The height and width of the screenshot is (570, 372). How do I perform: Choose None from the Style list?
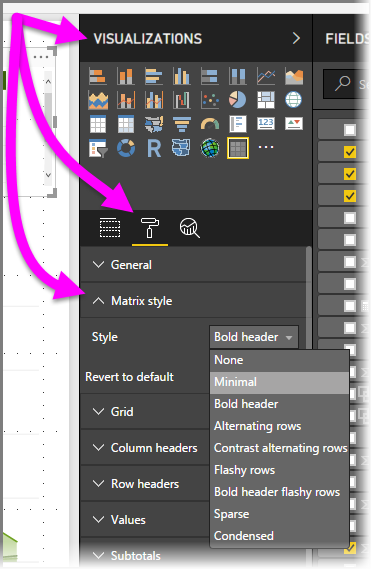pyautogui.click(x=279, y=360)
